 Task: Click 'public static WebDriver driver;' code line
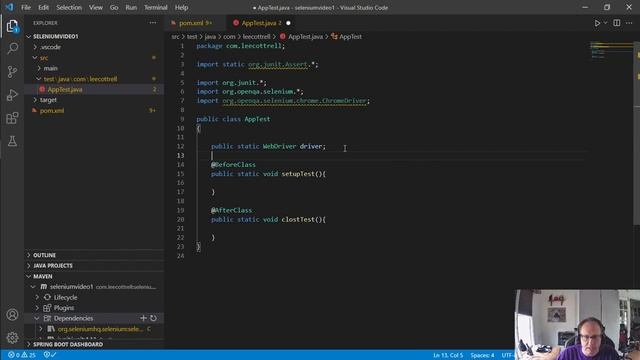click(268, 146)
